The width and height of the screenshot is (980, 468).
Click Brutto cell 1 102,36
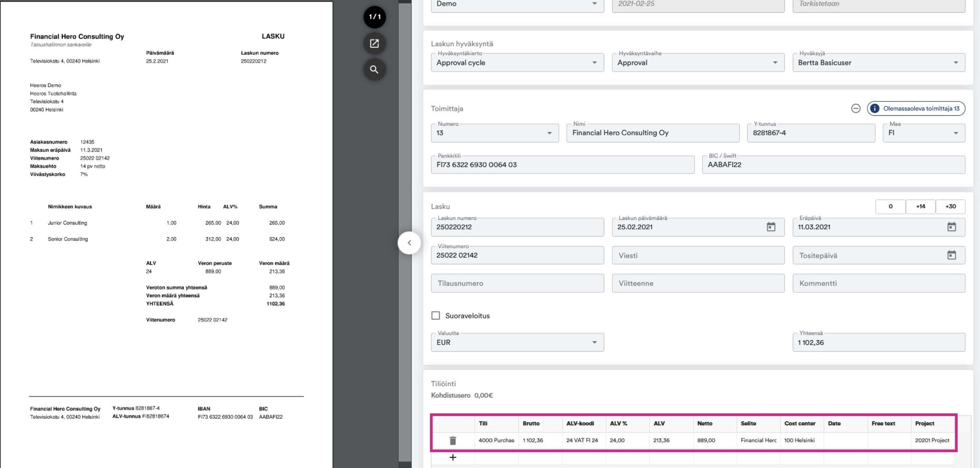tap(540, 440)
